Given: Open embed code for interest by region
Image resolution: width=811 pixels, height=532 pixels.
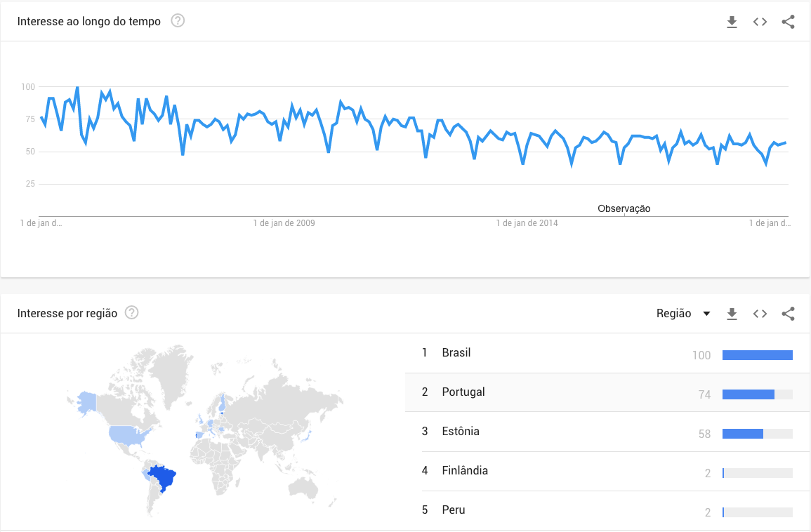Looking at the screenshot, I should (x=760, y=314).
